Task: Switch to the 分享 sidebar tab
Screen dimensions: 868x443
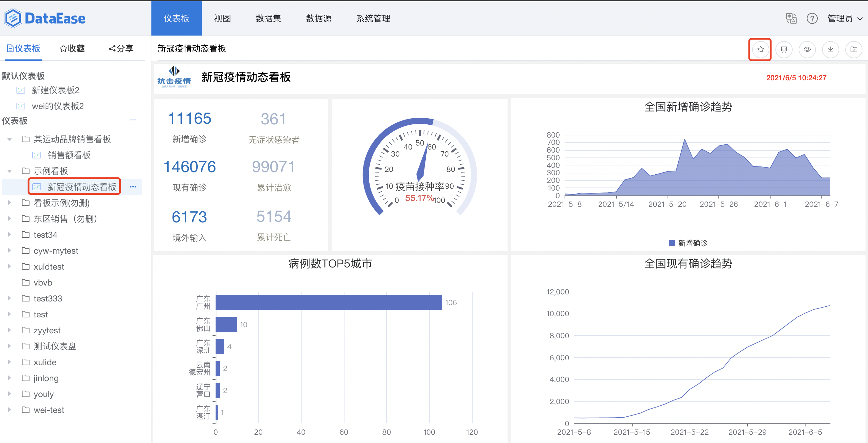Action: pyautogui.click(x=121, y=48)
